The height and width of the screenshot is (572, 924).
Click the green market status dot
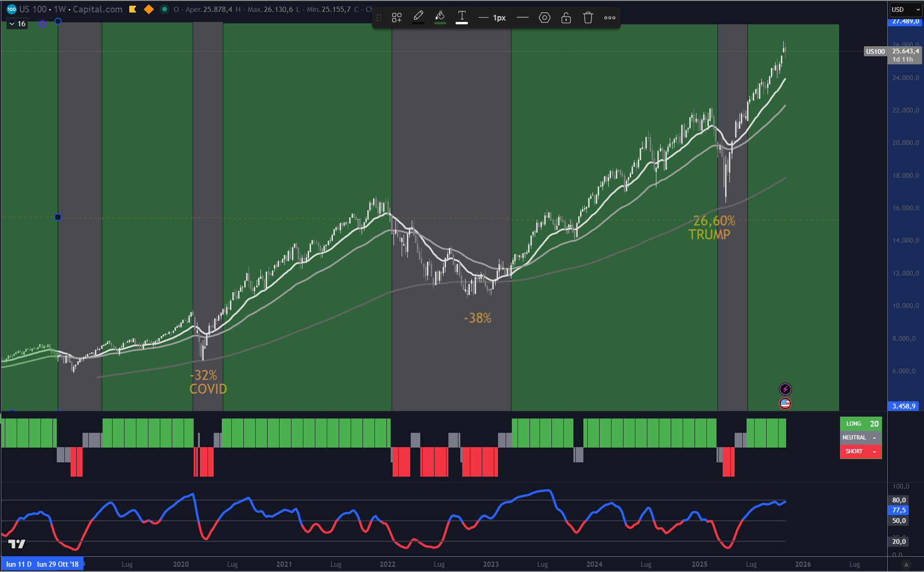(x=165, y=9)
